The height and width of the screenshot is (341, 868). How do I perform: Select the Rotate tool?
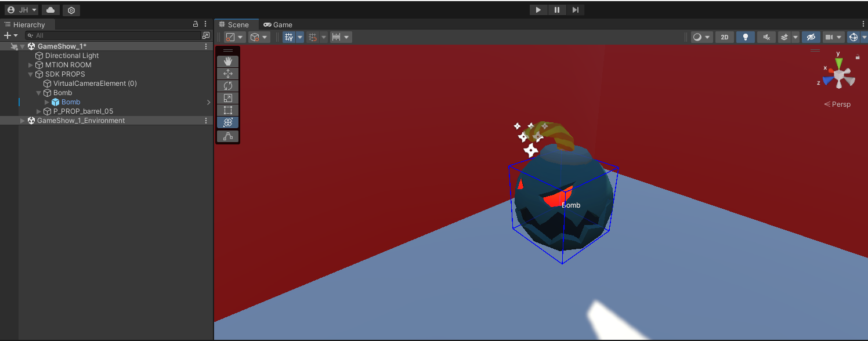(x=227, y=86)
